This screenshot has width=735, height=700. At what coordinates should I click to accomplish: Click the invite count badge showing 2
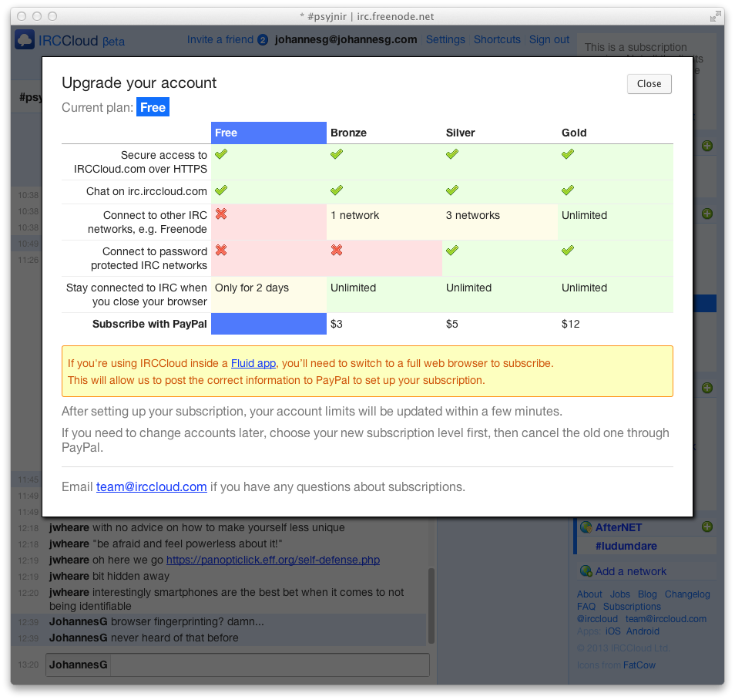263,40
